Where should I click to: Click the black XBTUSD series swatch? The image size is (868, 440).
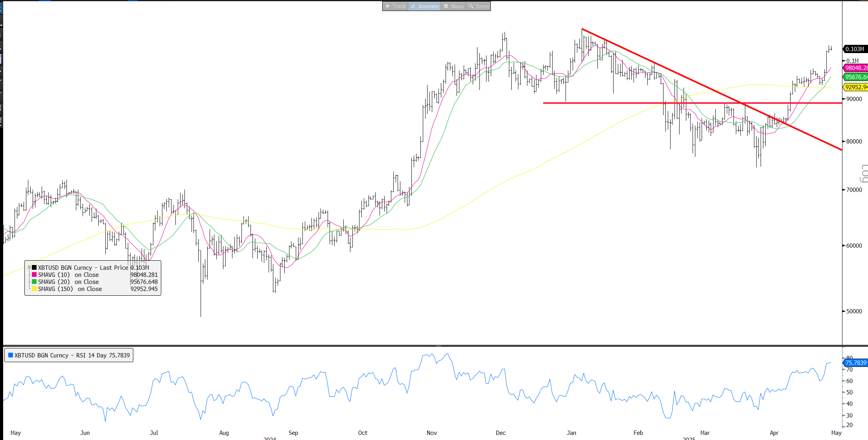pyautogui.click(x=34, y=267)
